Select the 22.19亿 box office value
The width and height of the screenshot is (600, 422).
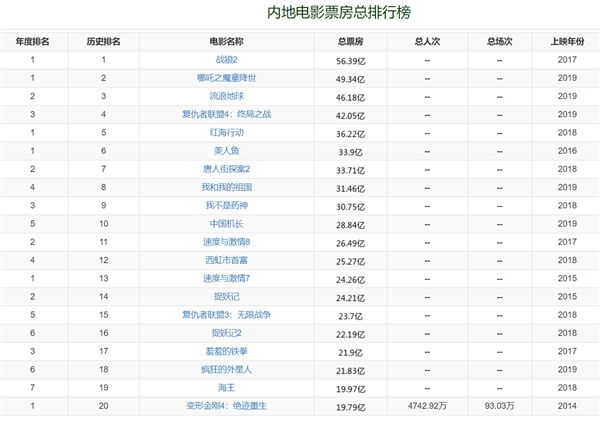pyautogui.click(x=351, y=335)
